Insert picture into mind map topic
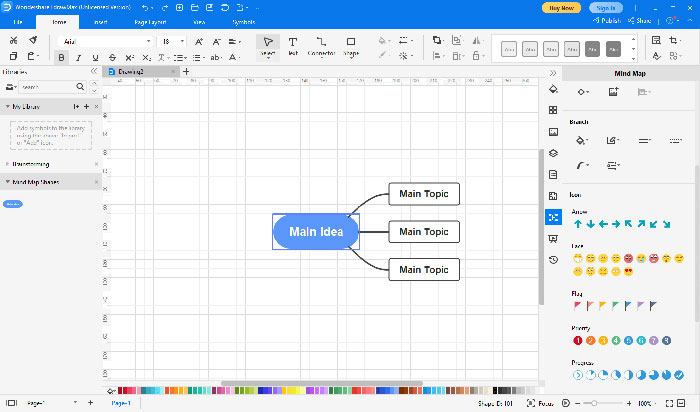Viewport: 700px width, 412px height. pos(612,92)
